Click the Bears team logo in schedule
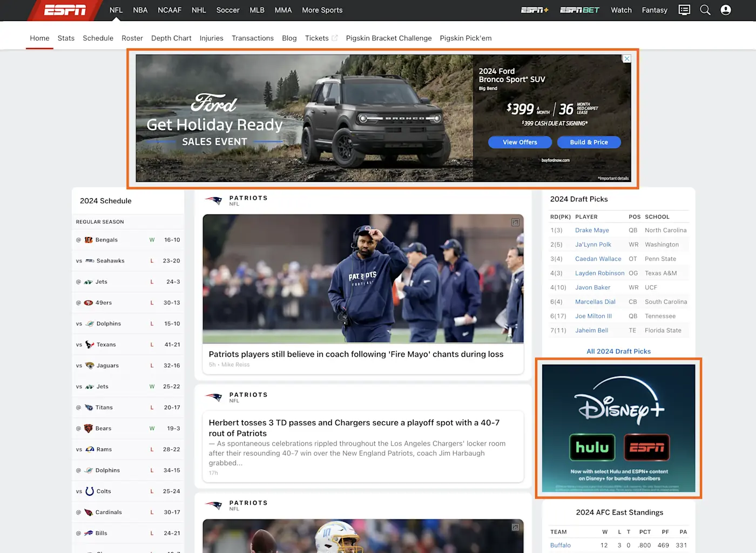The width and height of the screenshot is (756, 553). point(89,429)
